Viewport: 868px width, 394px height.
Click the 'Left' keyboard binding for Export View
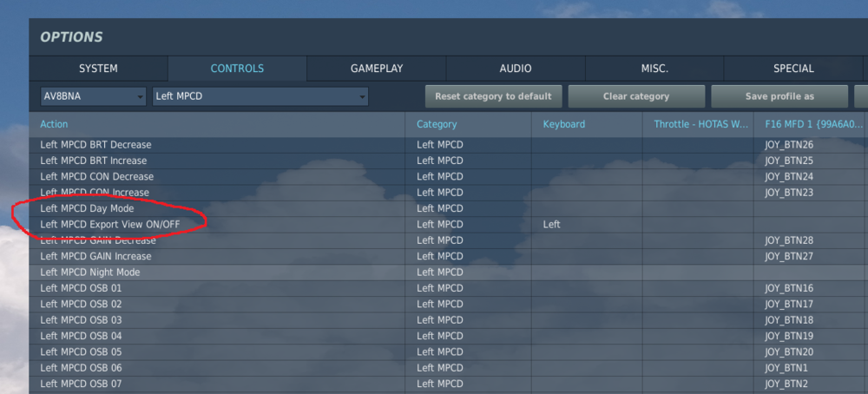pos(588,225)
